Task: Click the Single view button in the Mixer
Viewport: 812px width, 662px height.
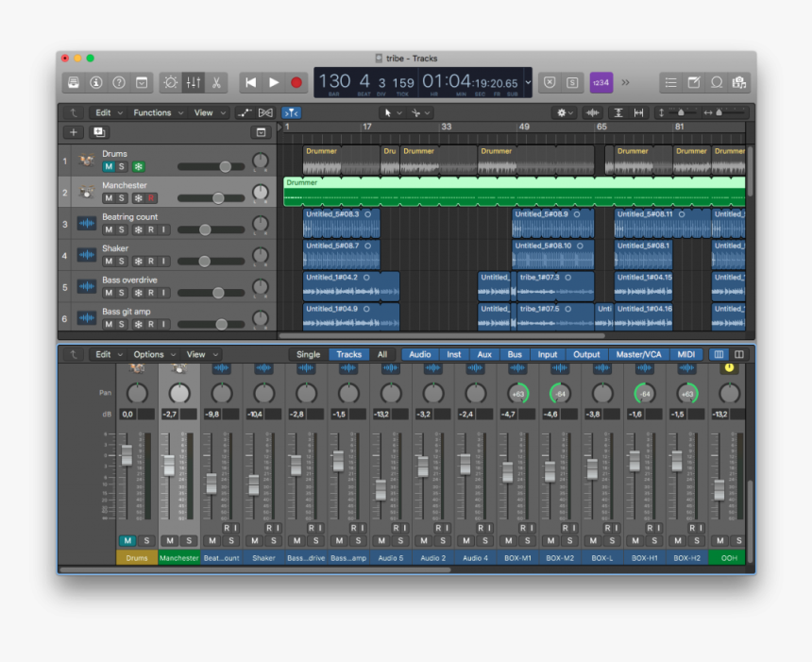Action: click(x=308, y=354)
